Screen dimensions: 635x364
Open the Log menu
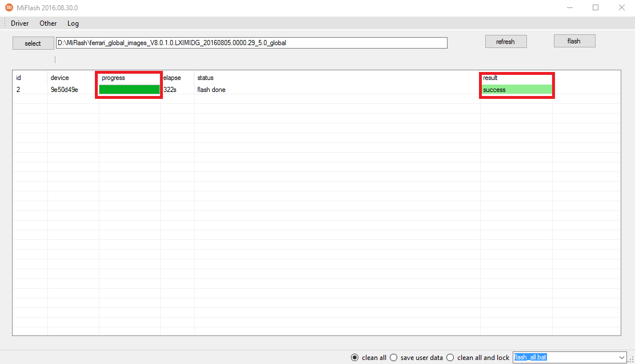coord(73,23)
